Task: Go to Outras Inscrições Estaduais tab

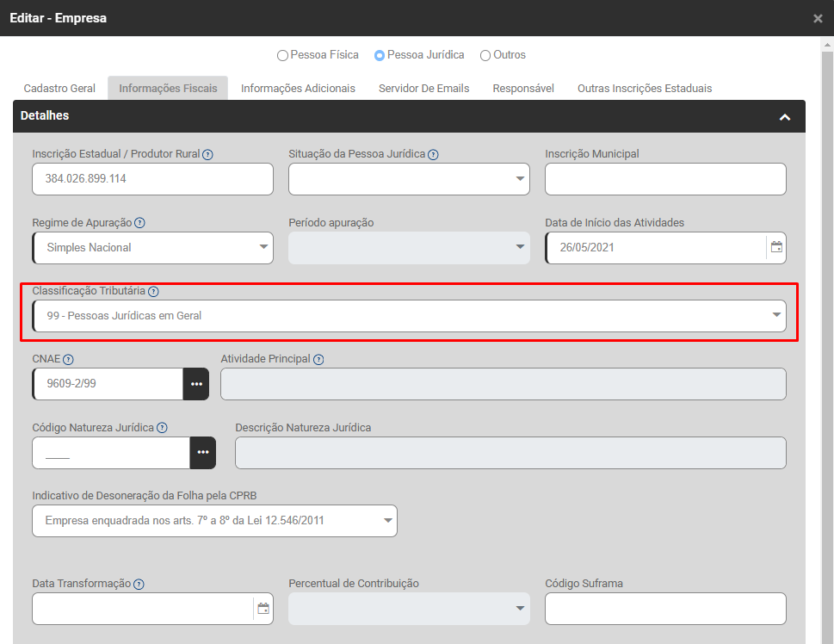Action: (644, 89)
